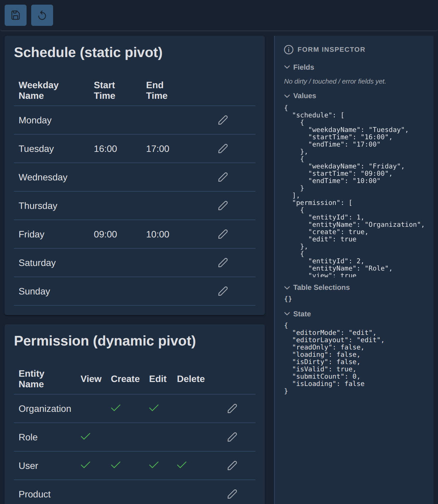Viewport: 438px width, 504px height.
Task: Click the User View checkmark
Action: tap(86, 465)
